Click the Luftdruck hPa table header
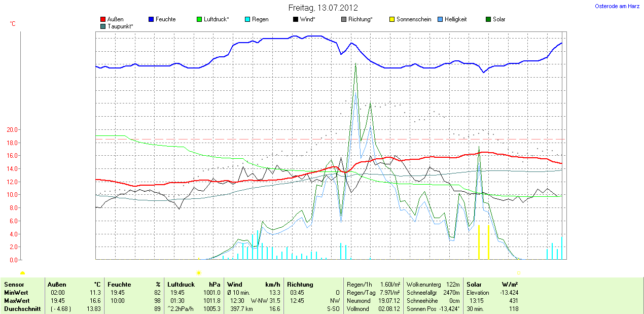The width and height of the screenshot is (644, 314). tap(194, 285)
